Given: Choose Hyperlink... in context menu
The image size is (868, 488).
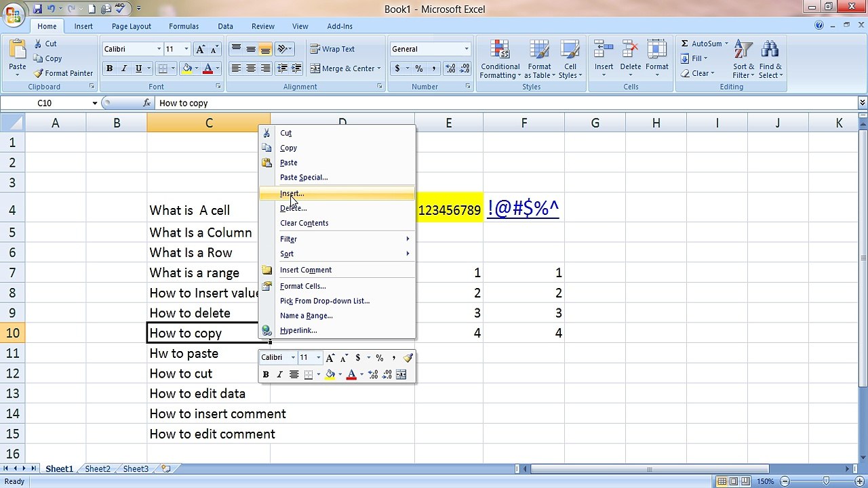Looking at the screenshot, I should [x=337, y=331].
